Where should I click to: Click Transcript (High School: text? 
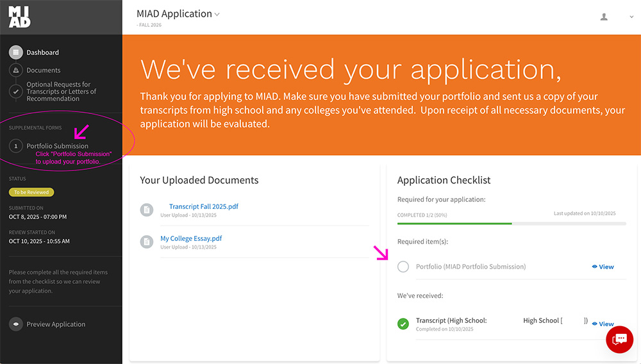(451, 320)
